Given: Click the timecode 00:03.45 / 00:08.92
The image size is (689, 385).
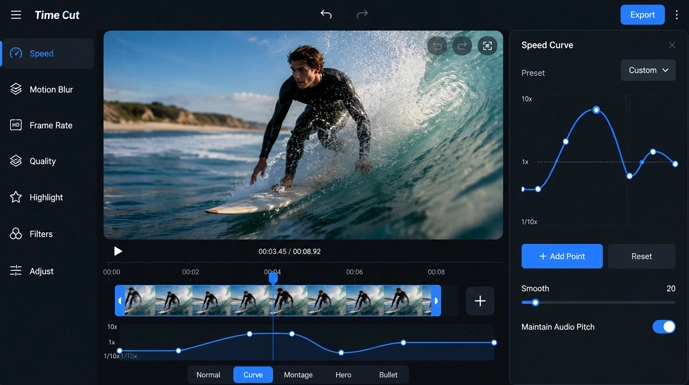Looking at the screenshot, I should tap(290, 251).
